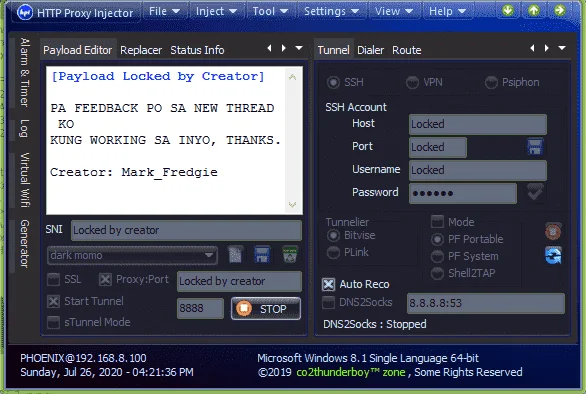Click the left-arrow tab scroller in Tunnel panel

tap(532, 48)
